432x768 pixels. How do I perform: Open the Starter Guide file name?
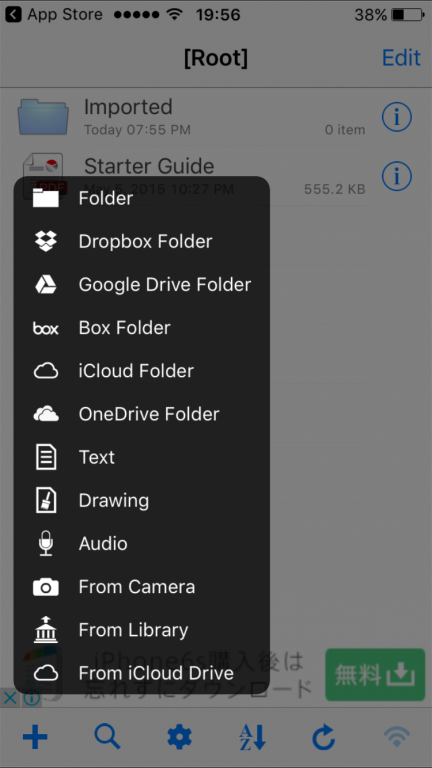(x=149, y=166)
